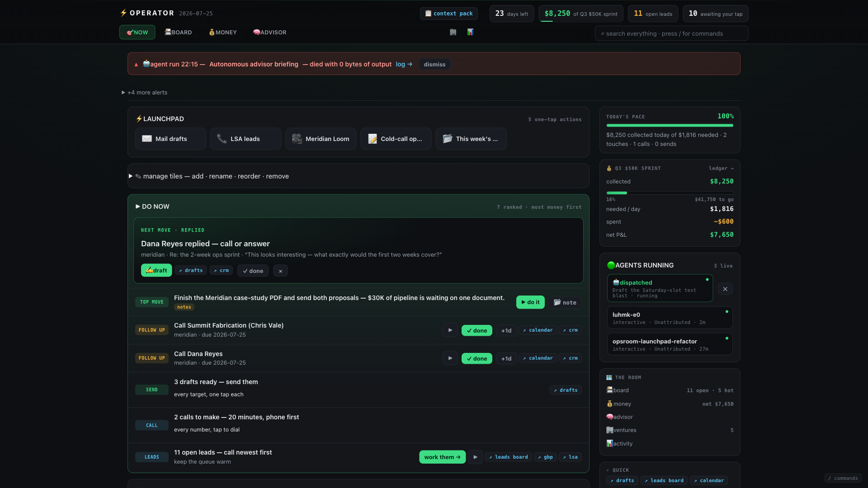The image size is (868, 488).
Task: Click do it on the Top Move
Action: [x=530, y=302]
